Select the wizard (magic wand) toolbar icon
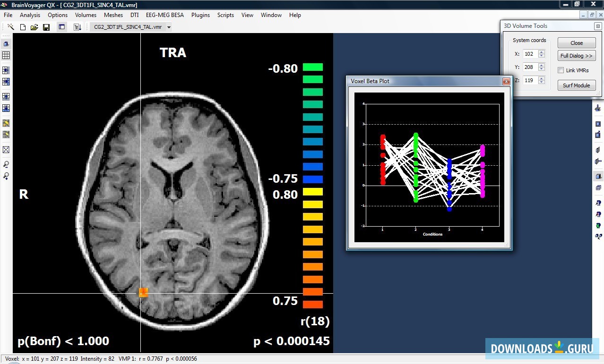This screenshot has height=364, width=604. click(x=10, y=27)
